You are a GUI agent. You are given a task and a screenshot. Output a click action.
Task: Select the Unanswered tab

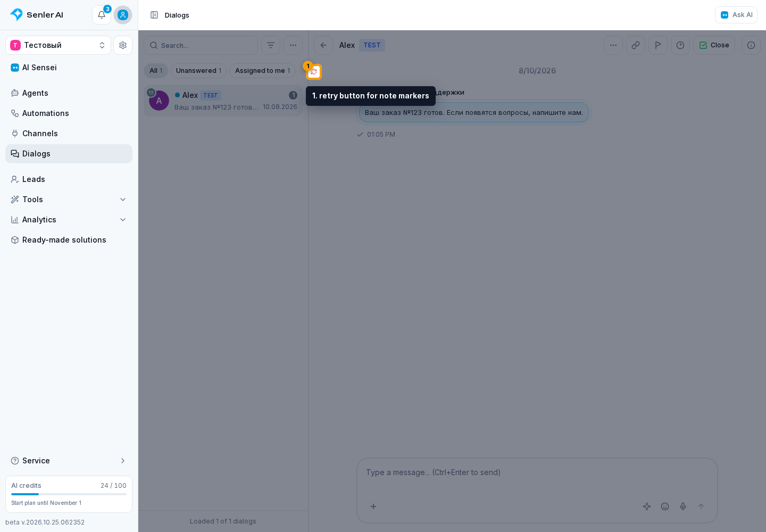(x=198, y=71)
